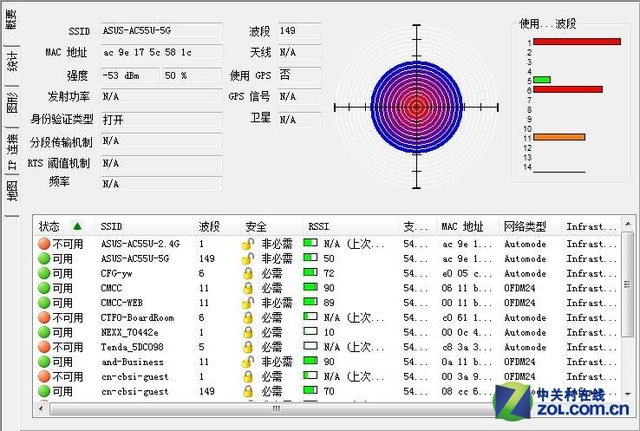Click the green sort arrow in 状态 header
The image size is (640, 431).
pos(77,226)
